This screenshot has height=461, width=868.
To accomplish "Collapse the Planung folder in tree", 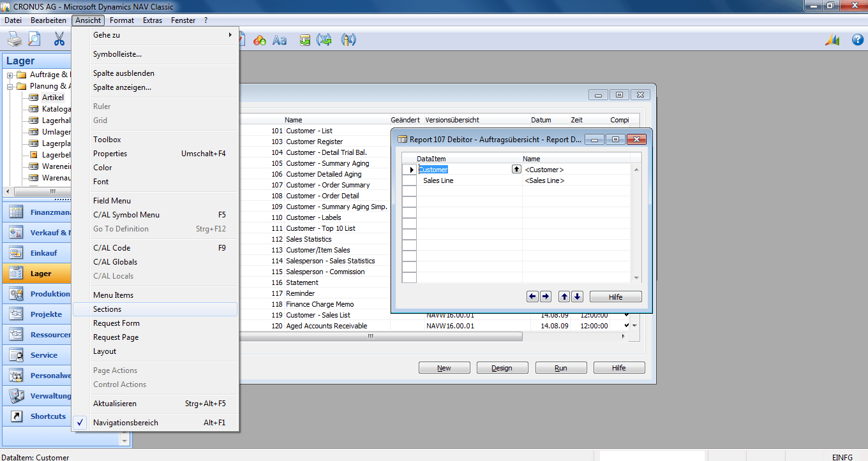I will tap(10, 86).
